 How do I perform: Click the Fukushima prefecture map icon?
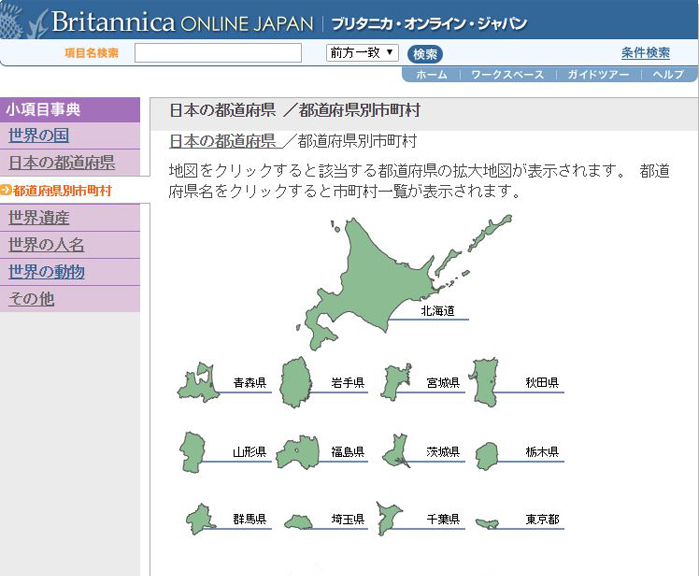tap(298, 452)
